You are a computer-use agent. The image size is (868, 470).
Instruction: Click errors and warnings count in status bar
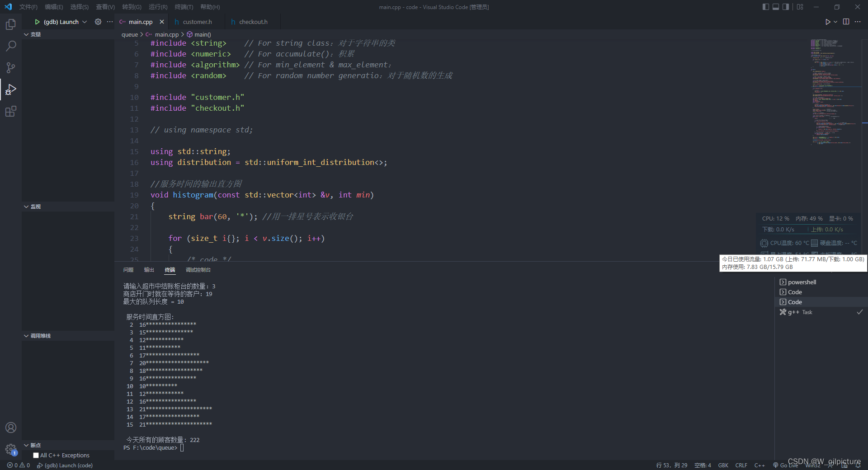click(19, 465)
